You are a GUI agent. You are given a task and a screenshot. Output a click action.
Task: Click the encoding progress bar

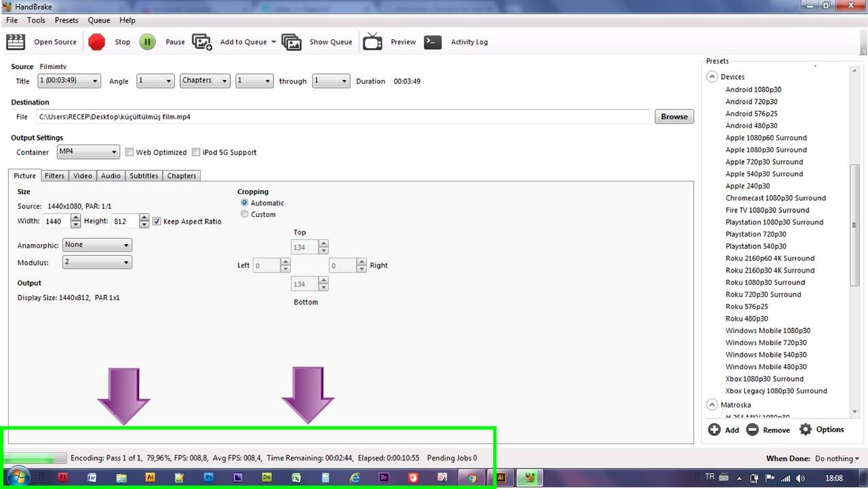35,458
